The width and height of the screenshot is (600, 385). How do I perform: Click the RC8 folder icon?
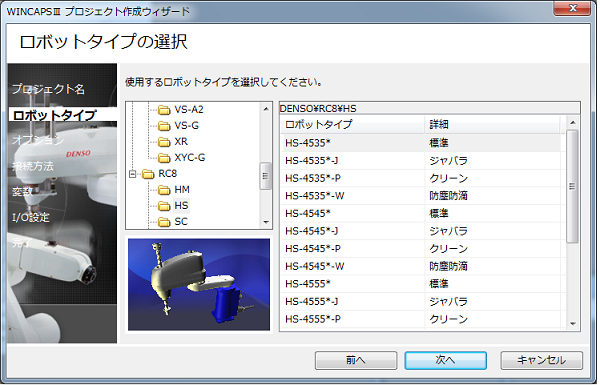click(x=148, y=174)
